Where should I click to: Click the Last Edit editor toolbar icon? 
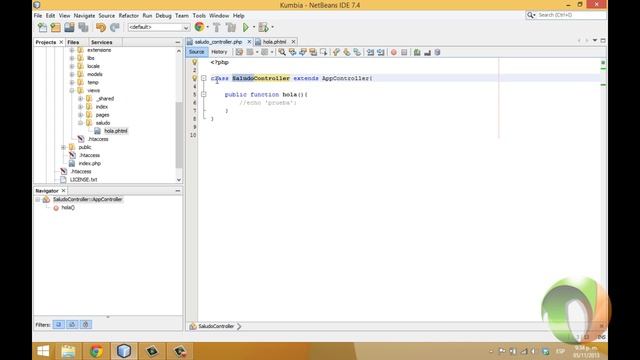tap(239, 52)
